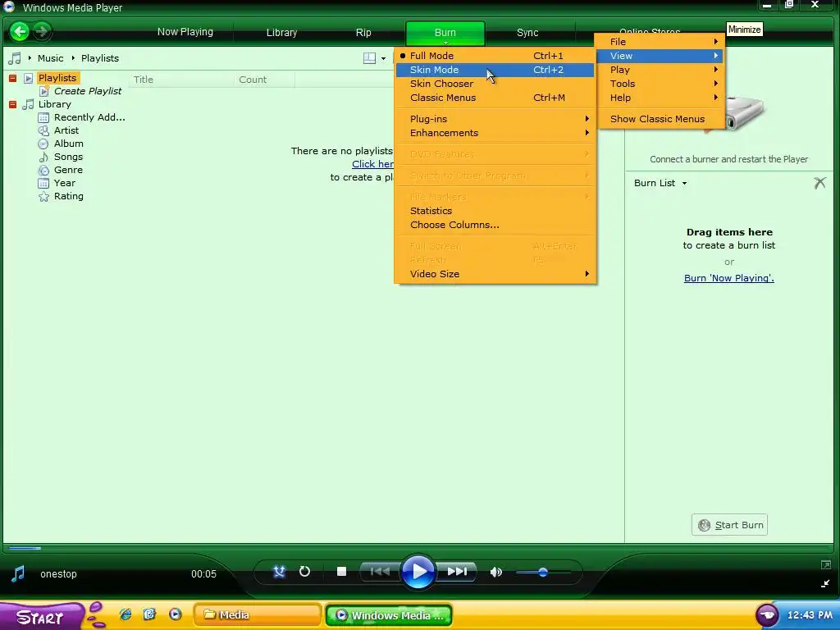
Task: Click the Start Burn button
Action: coord(729,525)
